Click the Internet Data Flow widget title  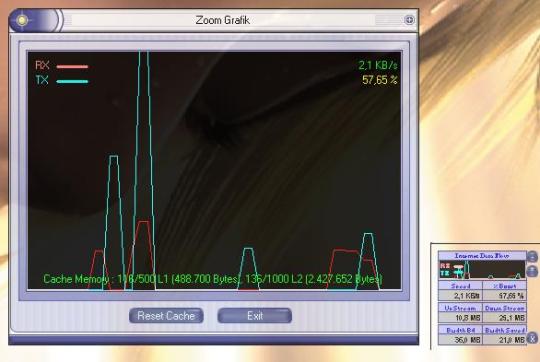(482, 256)
